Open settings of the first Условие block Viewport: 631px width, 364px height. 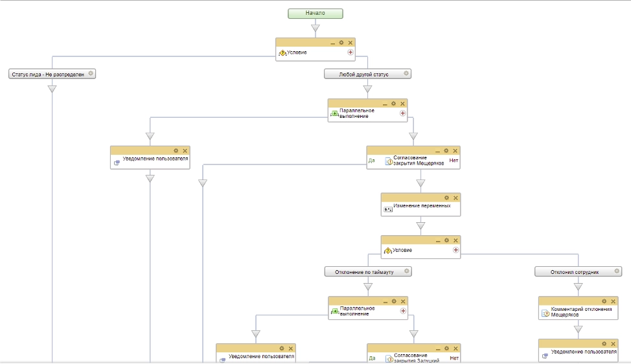pyautogui.click(x=341, y=42)
